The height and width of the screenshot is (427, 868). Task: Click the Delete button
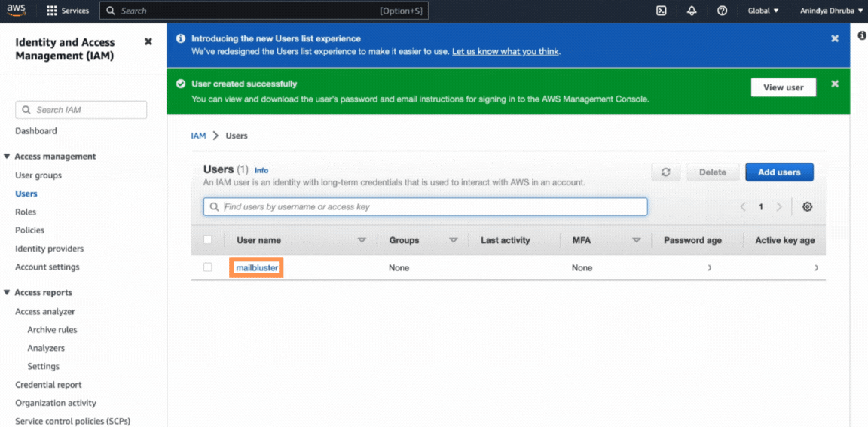[713, 172]
